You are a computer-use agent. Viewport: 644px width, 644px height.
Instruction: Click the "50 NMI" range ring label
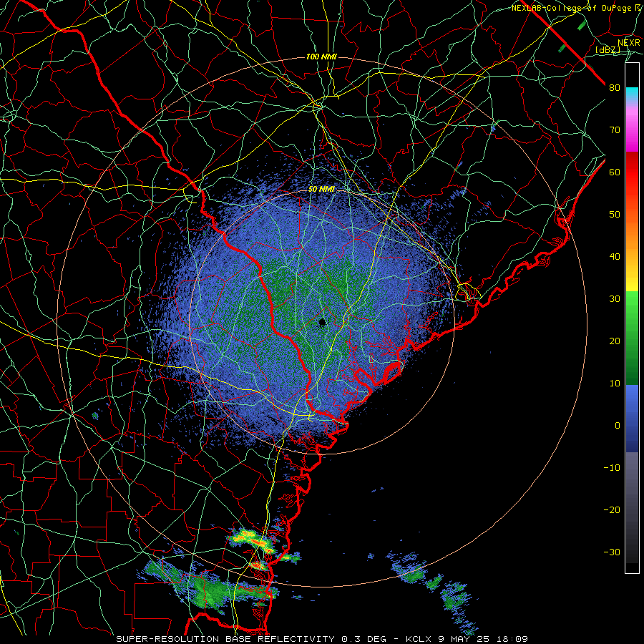click(321, 189)
